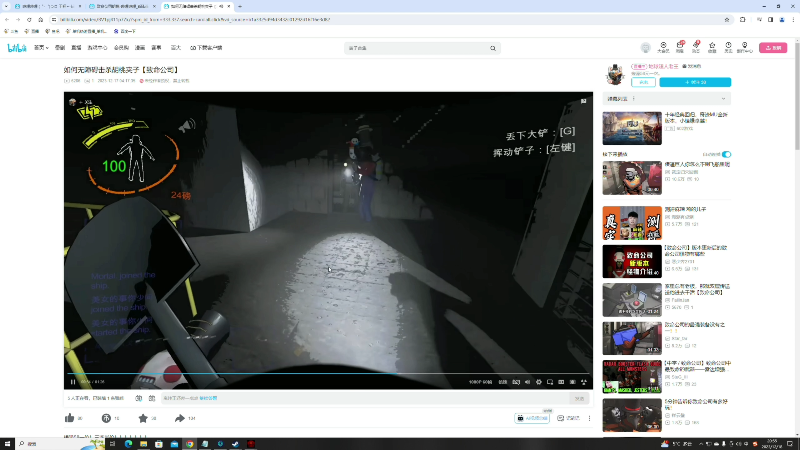800x450 pixels.
Task: Go to the bilibili home logo
Action: pyautogui.click(x=17, y=48)
